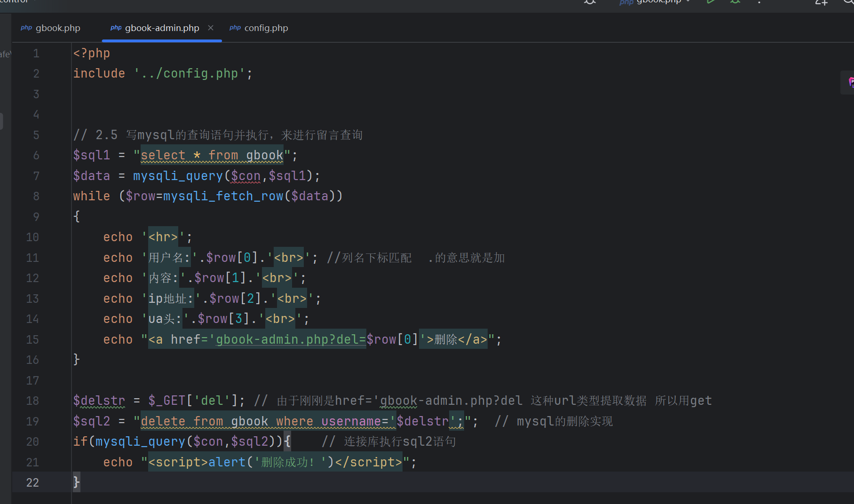Click the opening brace on line 9

(77, 217)
